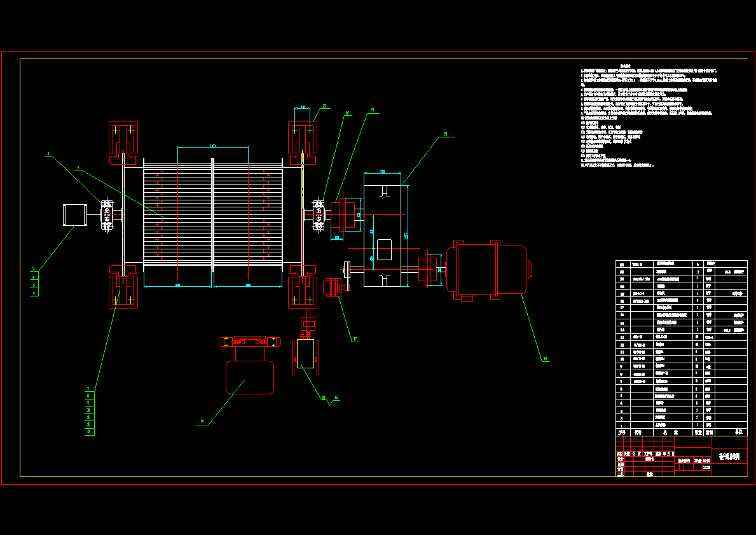This screenshot has width=756, height=535.
Task: Click the scale value cell in title block
Action: tap(707, 467)
